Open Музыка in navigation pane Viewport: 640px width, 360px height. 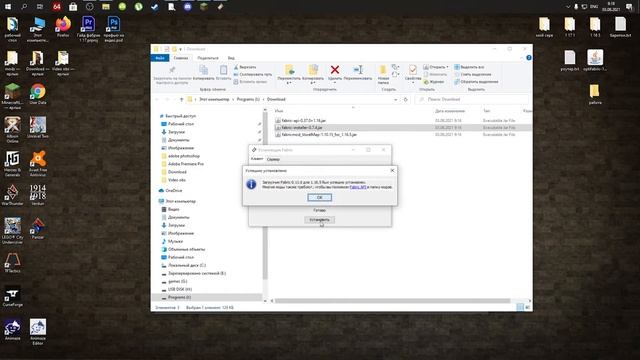(175, 241)
